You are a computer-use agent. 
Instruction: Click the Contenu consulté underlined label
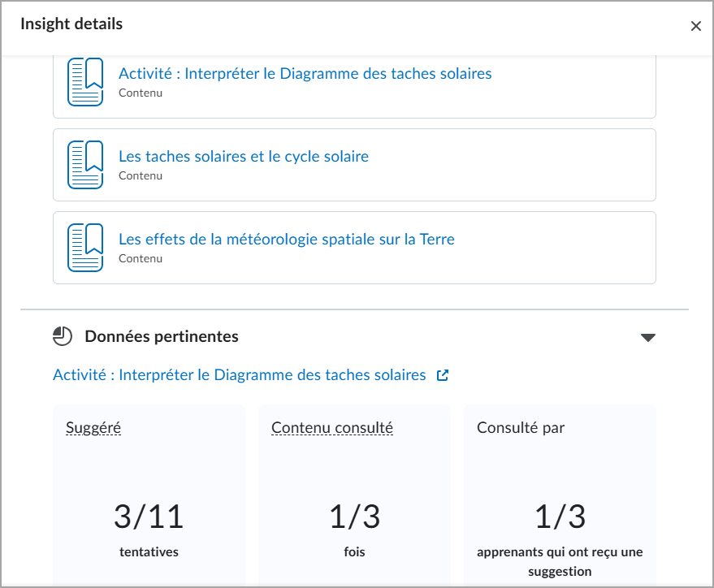332,427
